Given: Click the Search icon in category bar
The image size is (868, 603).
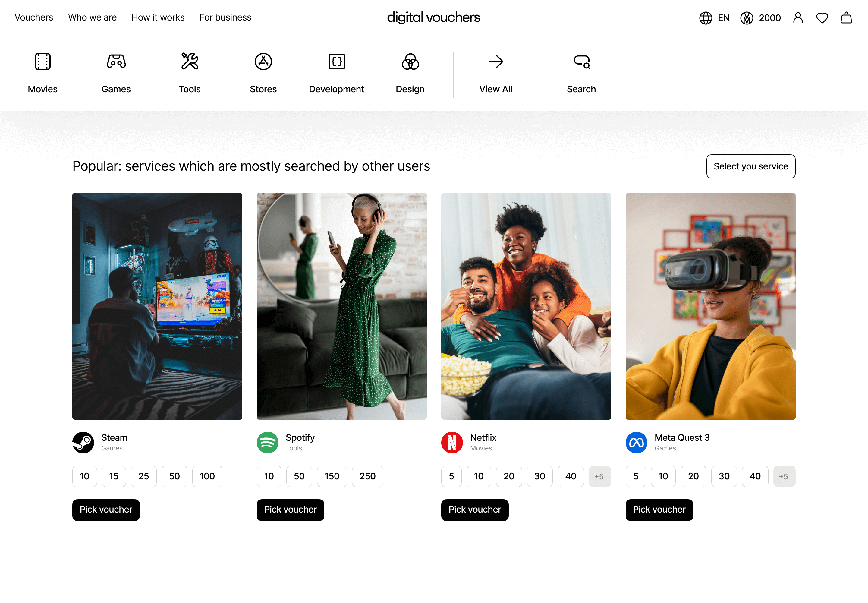Looking at the screenshot, I should 581,72.
